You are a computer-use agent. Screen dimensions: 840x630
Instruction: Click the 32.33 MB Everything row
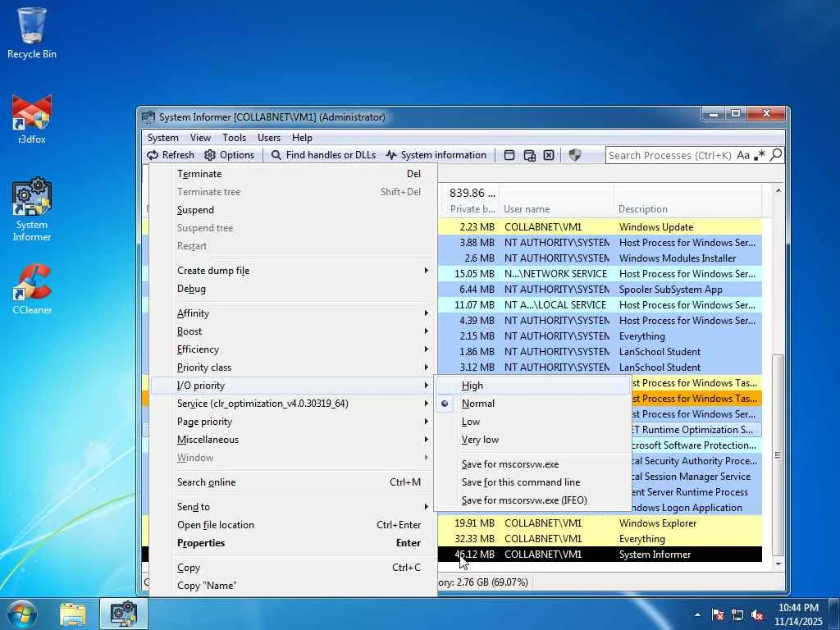pos(600,539)
